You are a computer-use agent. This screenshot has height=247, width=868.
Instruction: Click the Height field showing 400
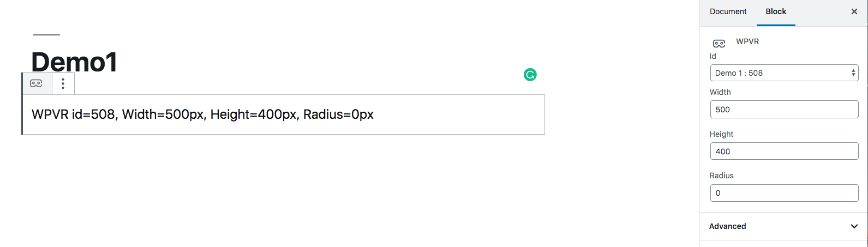pyautogui.click(x=784, y=152)
